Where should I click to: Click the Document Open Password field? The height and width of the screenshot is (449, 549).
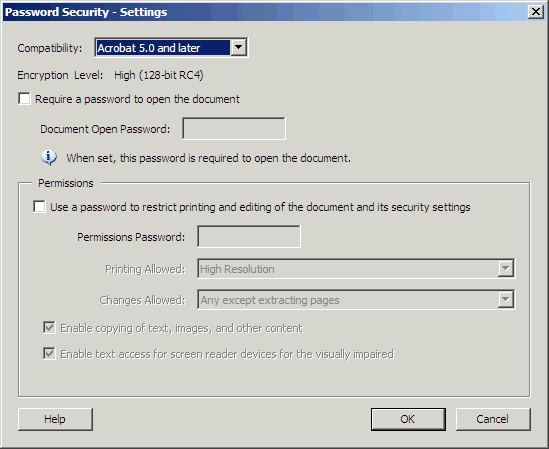[x=234, y=129]
